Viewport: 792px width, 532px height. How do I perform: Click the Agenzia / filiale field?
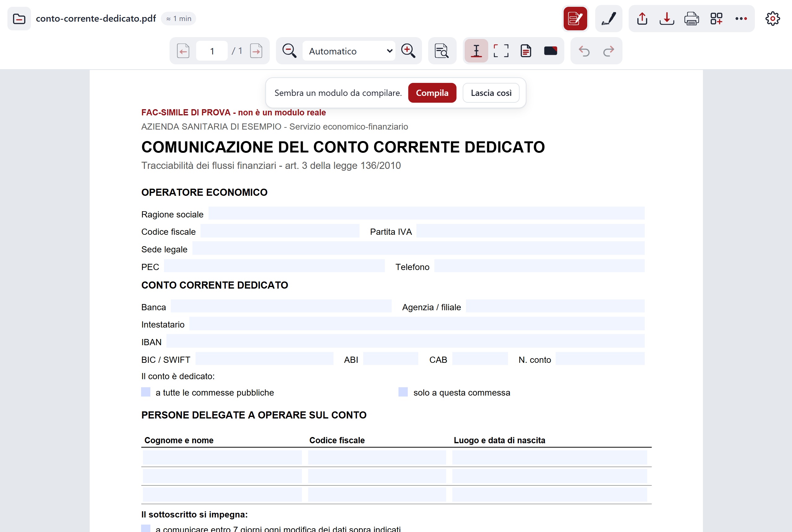(555, 306)
